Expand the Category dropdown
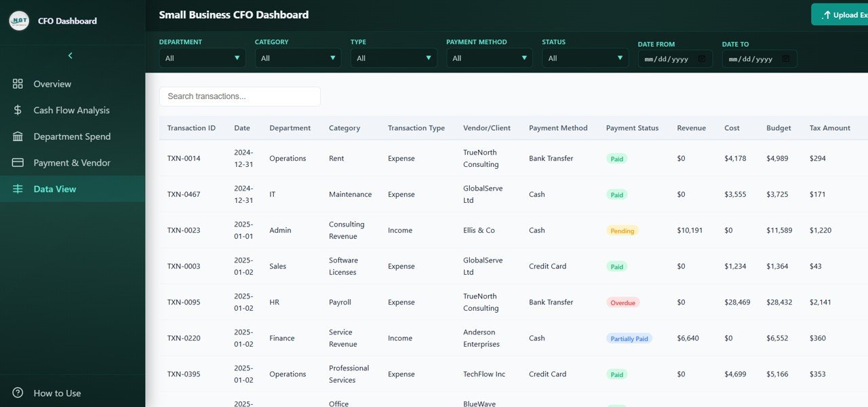The image size is (868, 407). (x=297, y=58)
